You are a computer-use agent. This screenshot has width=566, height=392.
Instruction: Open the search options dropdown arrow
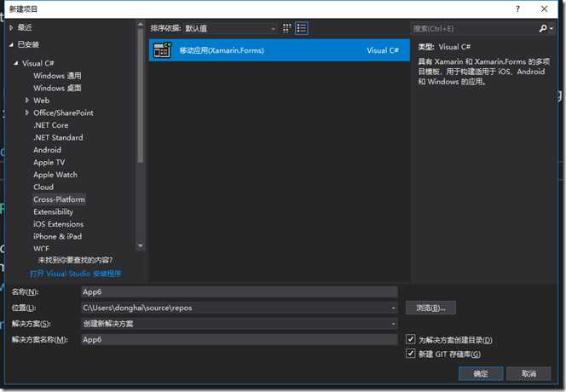pyautogui.click(x=551, y=28)
